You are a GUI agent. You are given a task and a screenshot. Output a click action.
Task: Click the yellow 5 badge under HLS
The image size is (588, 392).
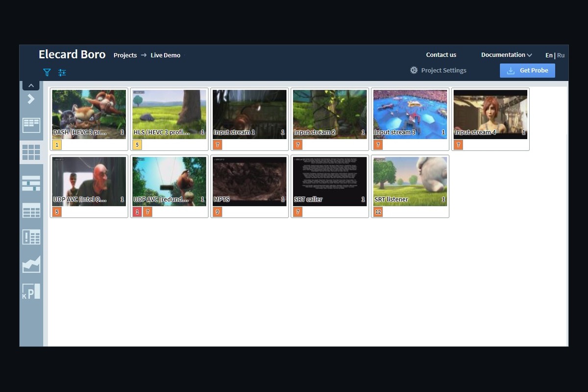[x=137, y=145]
